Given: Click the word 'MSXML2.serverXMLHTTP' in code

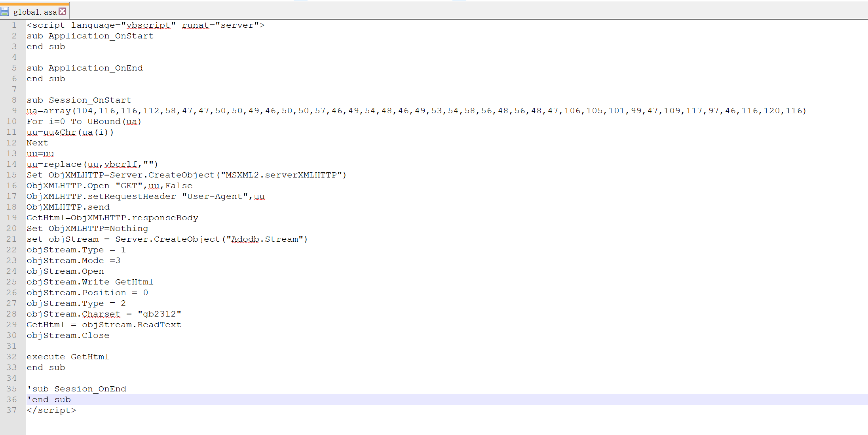Looking at the screenshot, I should point(281,175).
